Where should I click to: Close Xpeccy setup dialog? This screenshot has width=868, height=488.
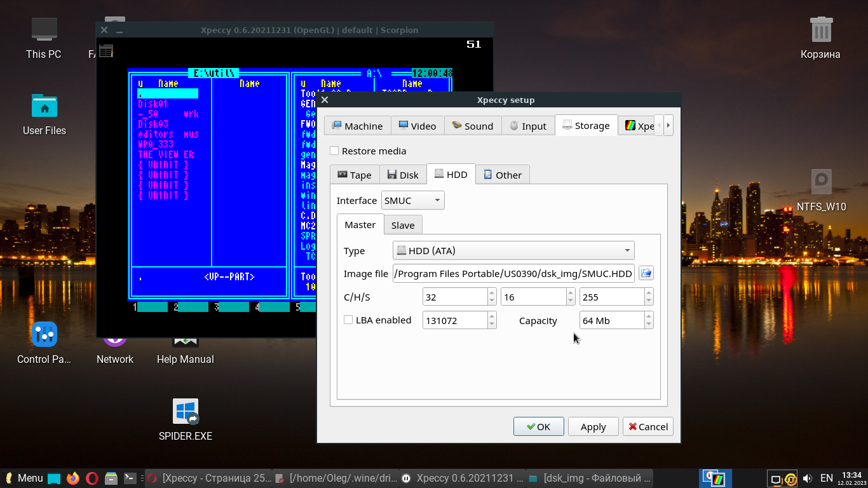[x=325, y=100]
